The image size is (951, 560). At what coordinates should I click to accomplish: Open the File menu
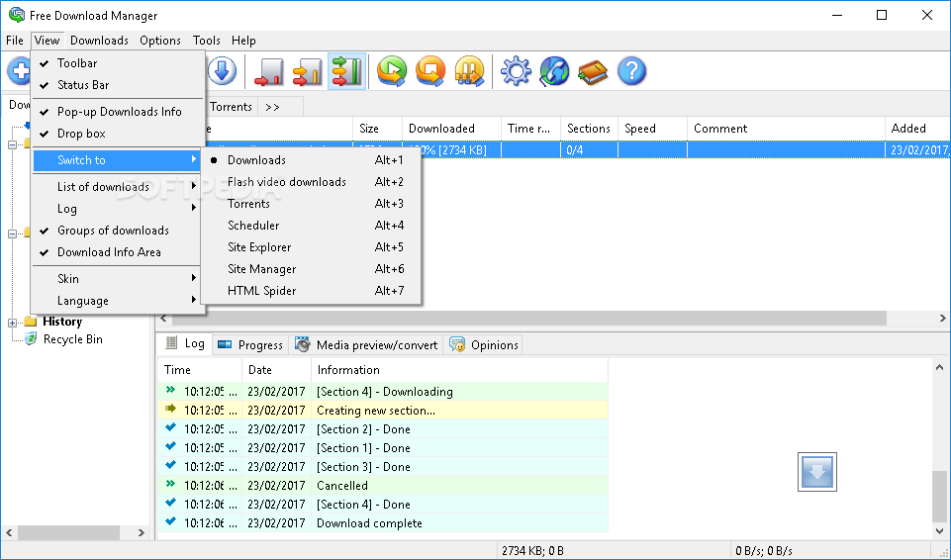tap(15, 41)
